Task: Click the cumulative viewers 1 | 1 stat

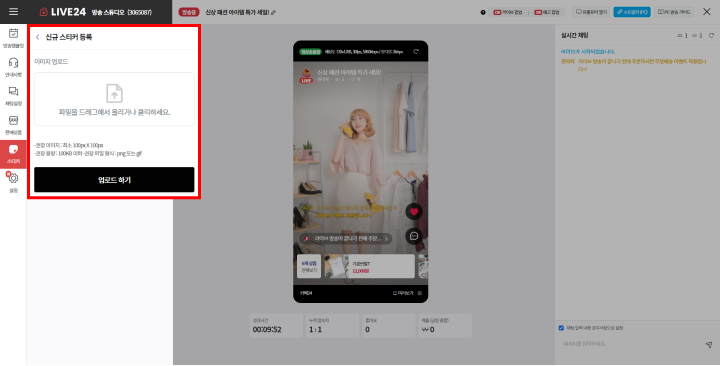Action: tap(333, 326)
